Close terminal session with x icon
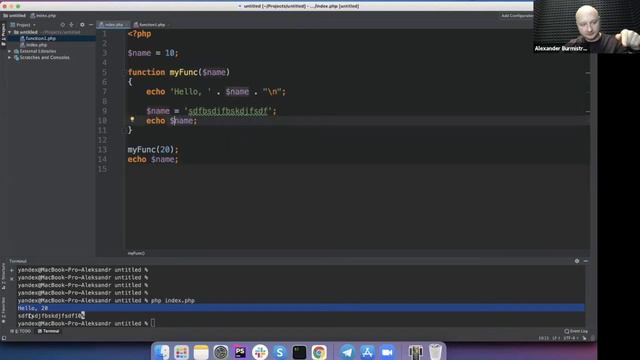Viewport: 640px width, 360px height. (x=12, y=278)
